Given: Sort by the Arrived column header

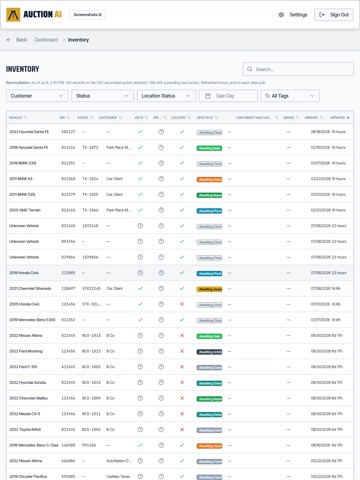Looking at the screenshot, I should [314, 117].
